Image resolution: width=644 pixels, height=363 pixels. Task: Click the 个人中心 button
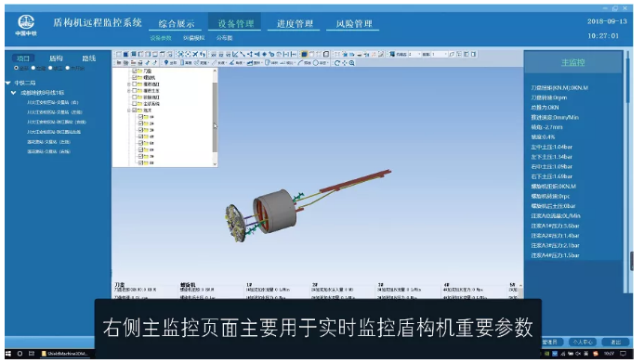coord(583,342)
